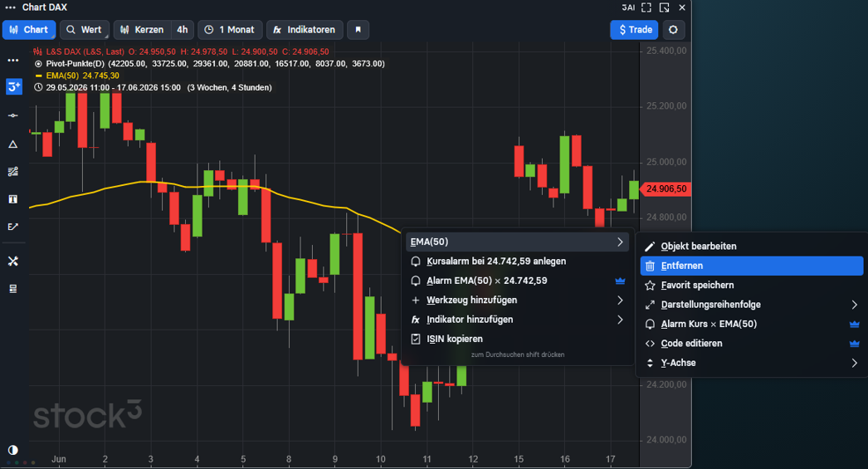The height and width of the screenshot is (469, 868).
Task: Click the yellow EMA(50) color marker in legend
Action: tap(38, 76)
